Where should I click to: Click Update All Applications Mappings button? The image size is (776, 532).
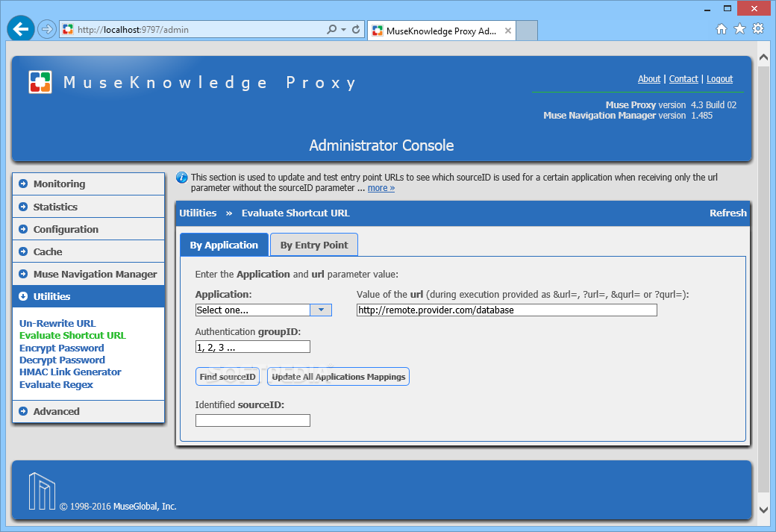[x=339, y=377]
